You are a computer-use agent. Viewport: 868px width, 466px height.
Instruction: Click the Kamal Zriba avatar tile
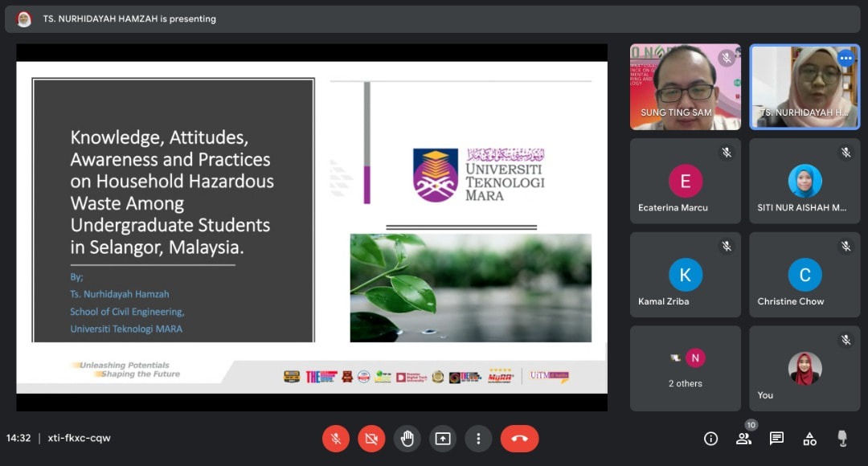tap(686, 275)
